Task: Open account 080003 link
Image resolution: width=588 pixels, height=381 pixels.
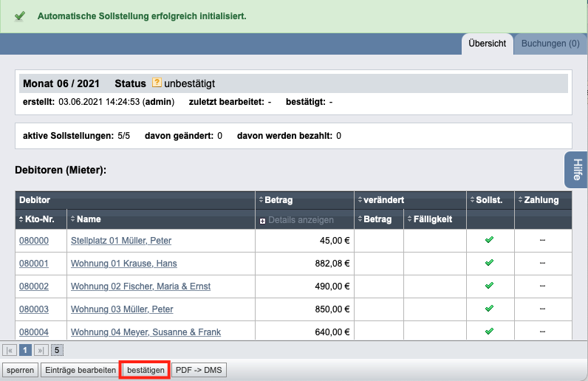Action: [x=34, y=309]
